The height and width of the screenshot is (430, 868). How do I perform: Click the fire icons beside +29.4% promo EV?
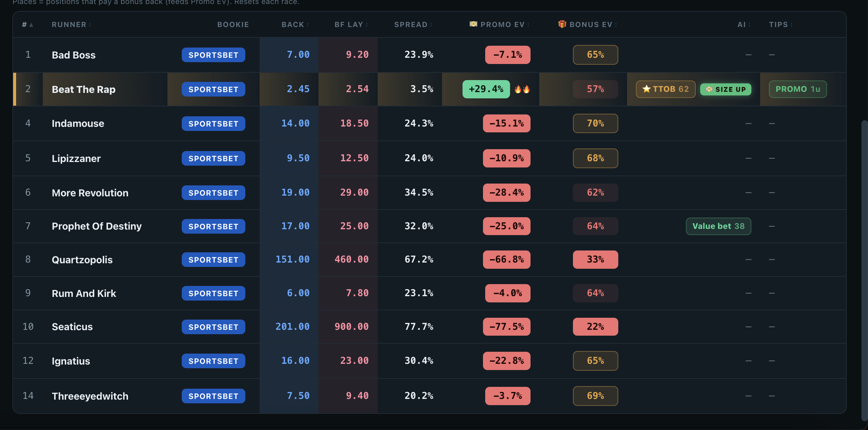coord(522,89)
